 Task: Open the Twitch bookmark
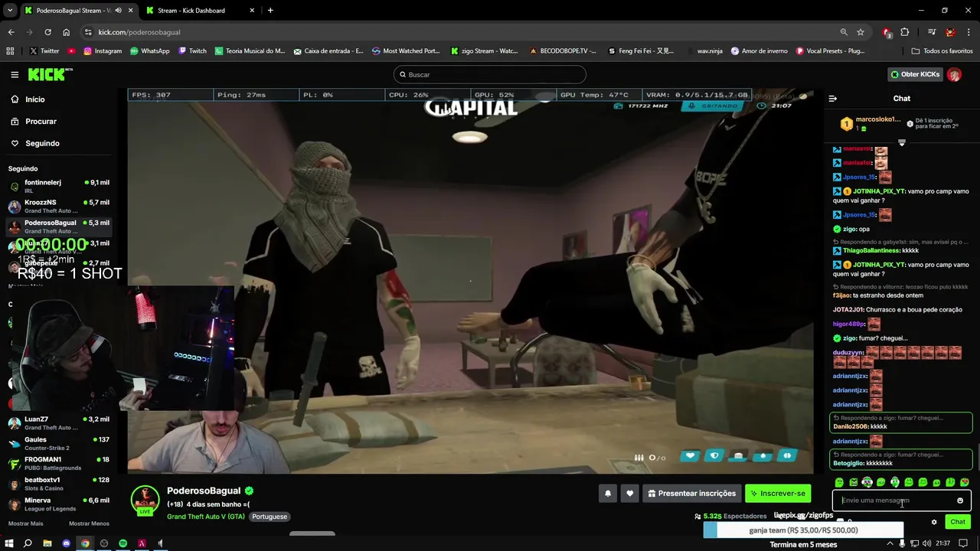point(192,51)
